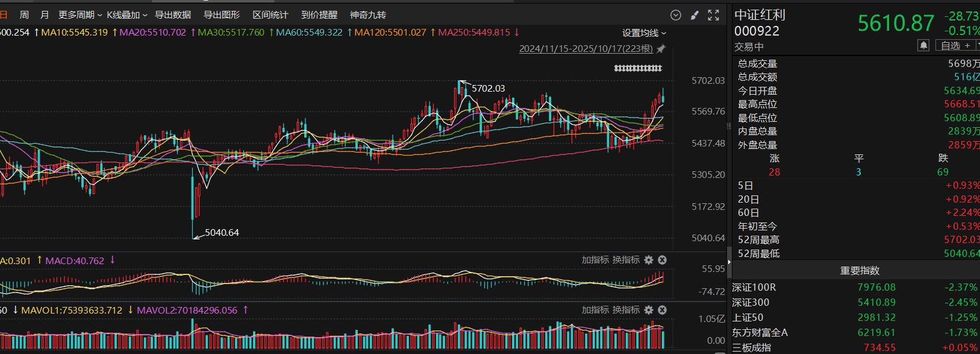Open the 设置均线 dropdown
The width and height of the screenshot is (980, 354).
click(644, 33)
